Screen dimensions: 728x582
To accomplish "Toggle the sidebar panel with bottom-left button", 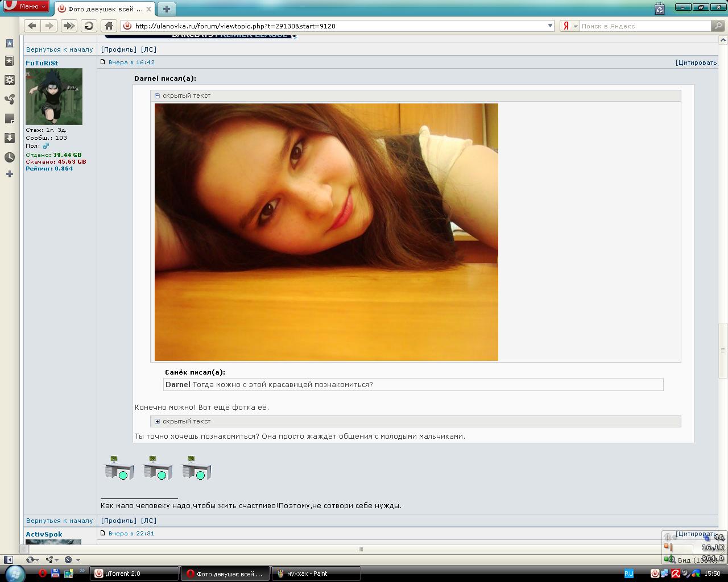I will [x=9, y=560].
